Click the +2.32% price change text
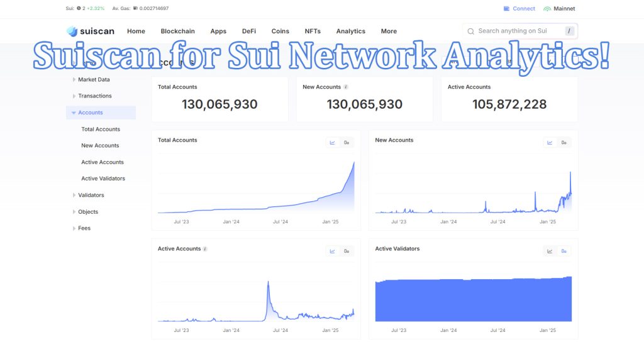Image resolution: width=644 pixels, height=344 pixels. (96, 8)
